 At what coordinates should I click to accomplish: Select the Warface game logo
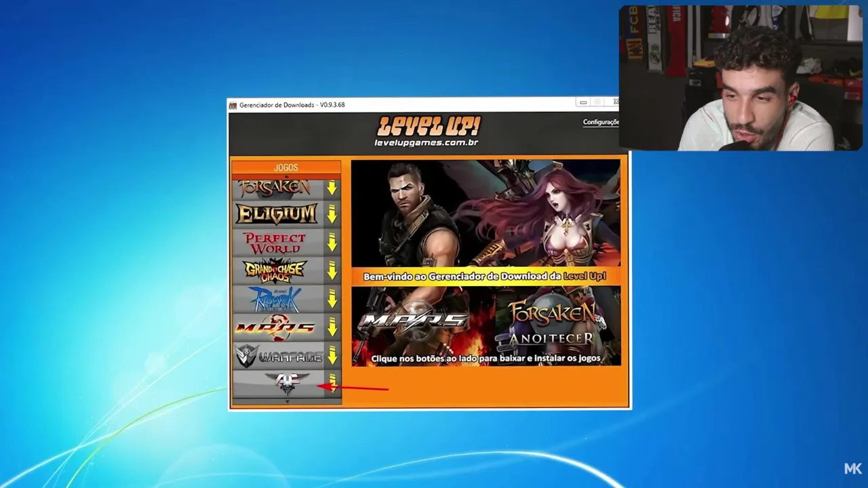pos(279,356)
